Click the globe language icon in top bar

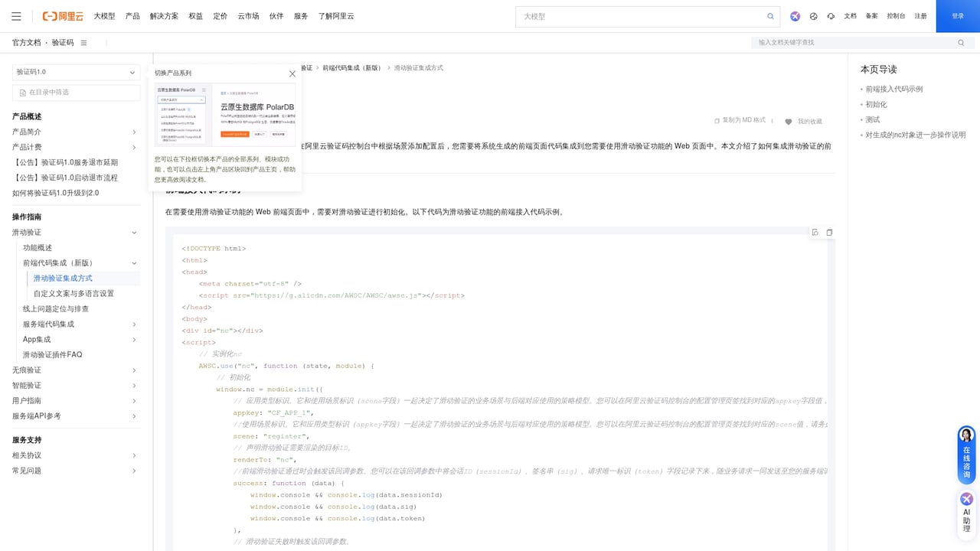pos(813,16)
